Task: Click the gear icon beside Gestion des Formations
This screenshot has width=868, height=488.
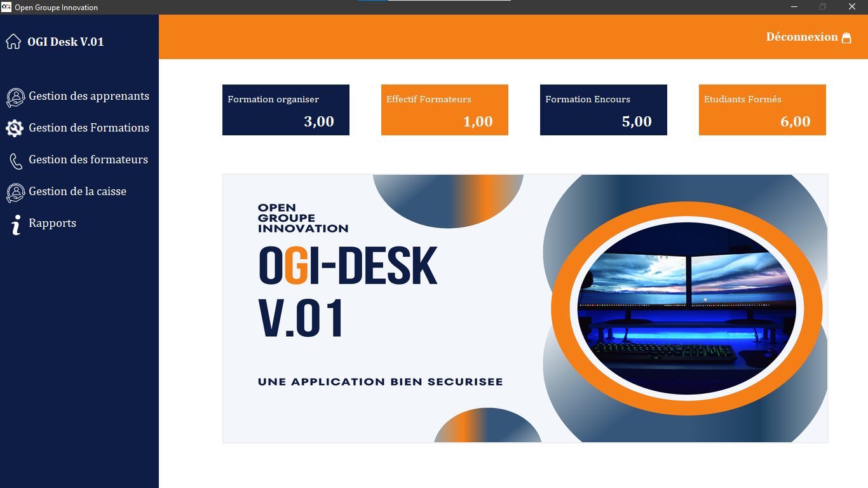Action: point(15,128)
